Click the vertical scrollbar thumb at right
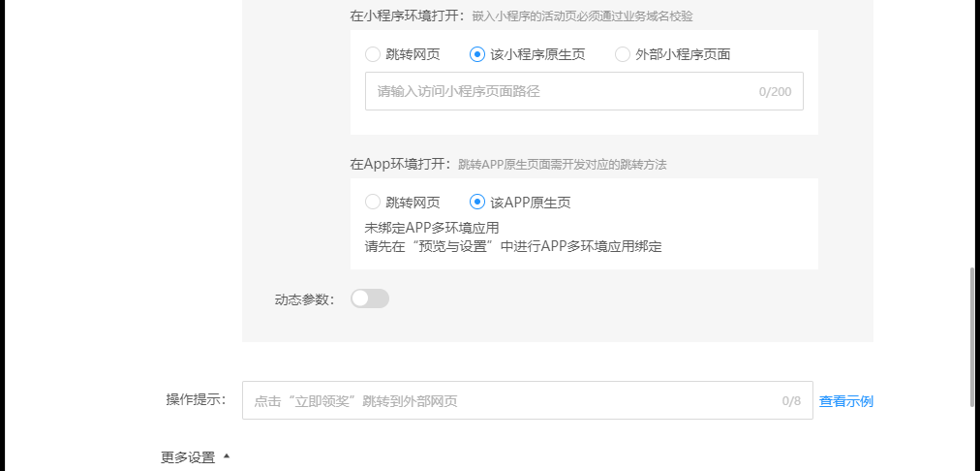This screenshot has width=980, height=471. click(x=972, y=338)
